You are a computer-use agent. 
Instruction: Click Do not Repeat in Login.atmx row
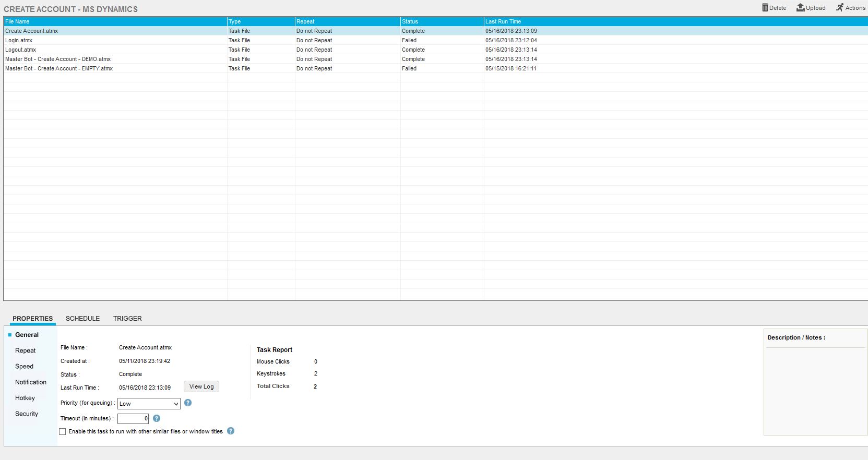[314, 40]
